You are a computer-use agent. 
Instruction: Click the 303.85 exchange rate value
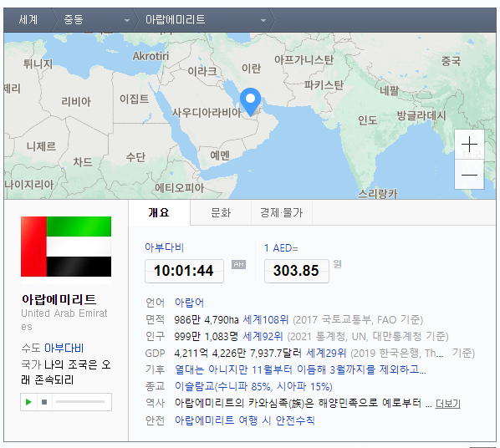click(x=296, y=271)
